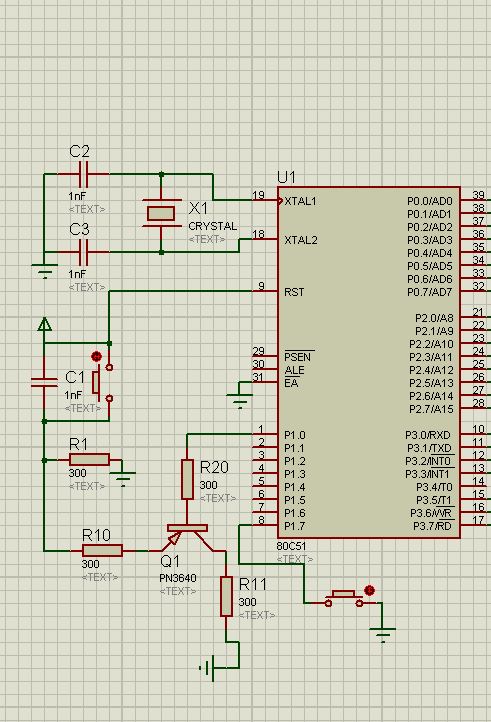Viewport: 491px width, 722px height.
Task: Click pin number 18 at XTAL2
Action: [x=258, y=234]
